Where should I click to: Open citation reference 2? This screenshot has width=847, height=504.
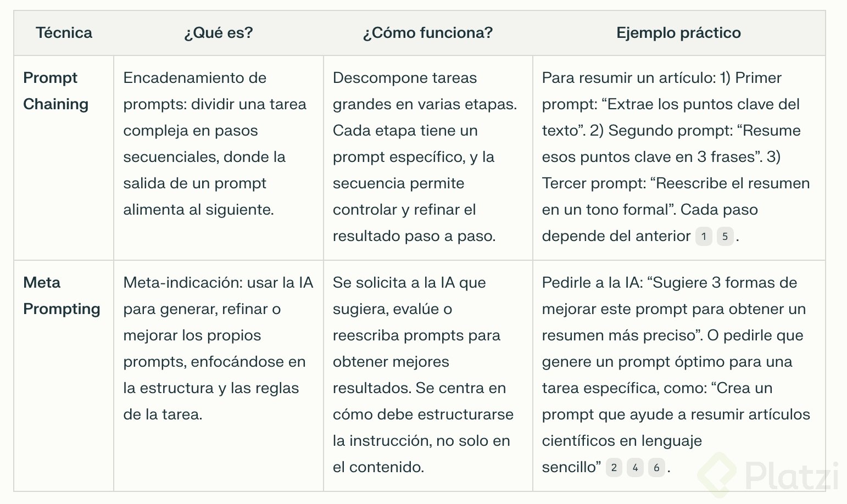614,468
